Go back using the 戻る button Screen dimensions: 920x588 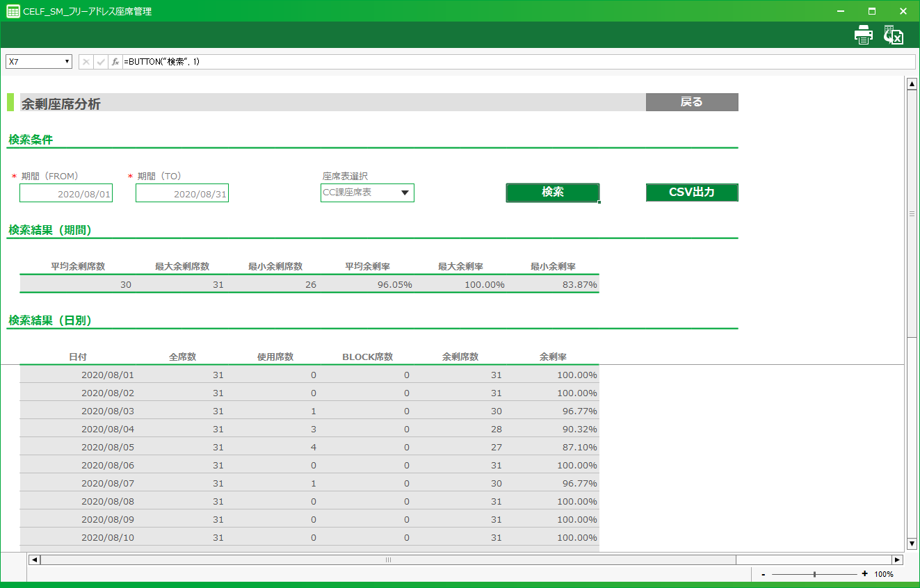click(x=691, y=102)
